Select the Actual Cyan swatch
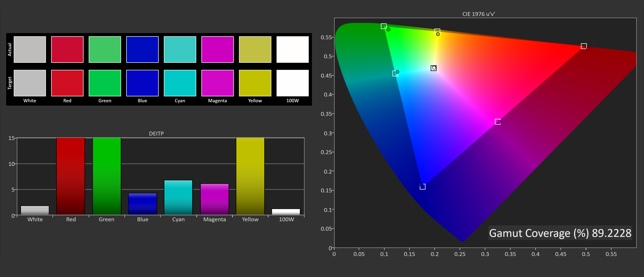This screenshot has width=644, height=277. 180,49
